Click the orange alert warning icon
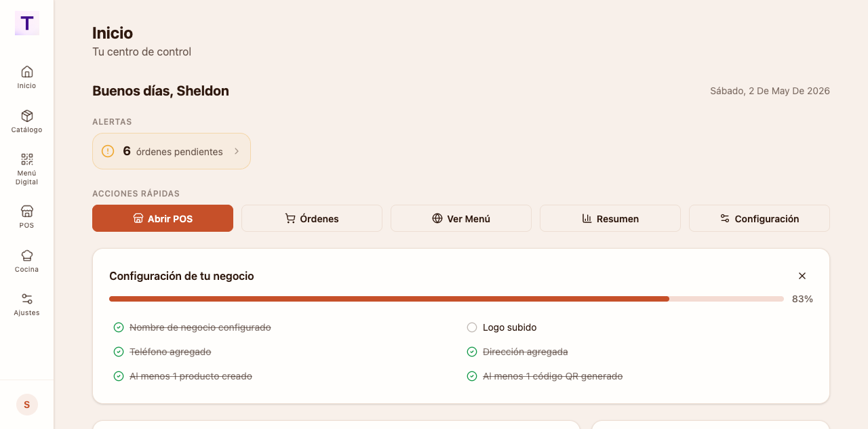This screenshot has width=868, height=429. (108, 151)
